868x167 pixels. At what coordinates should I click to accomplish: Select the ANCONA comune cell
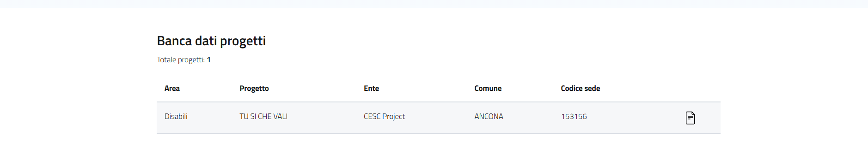(x=489, y=116)
